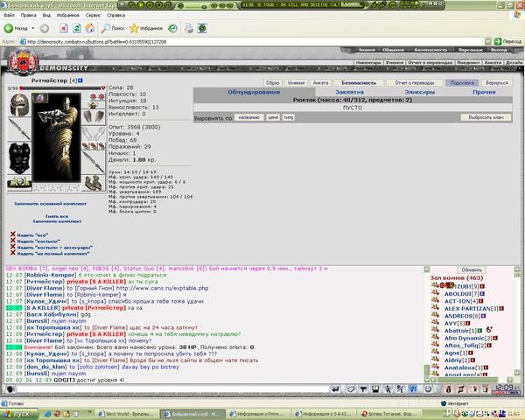Screen dimensions: 525x420
Task: Click the Снять все link
Action: click(x=57, y=216)
